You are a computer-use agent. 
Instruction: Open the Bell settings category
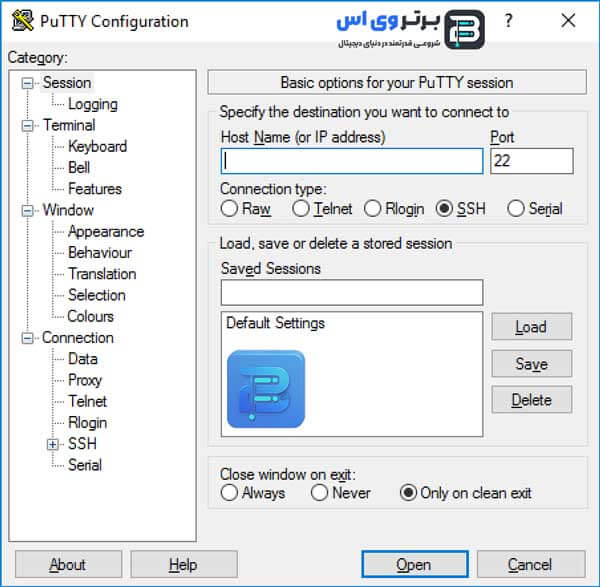(79, 168)
